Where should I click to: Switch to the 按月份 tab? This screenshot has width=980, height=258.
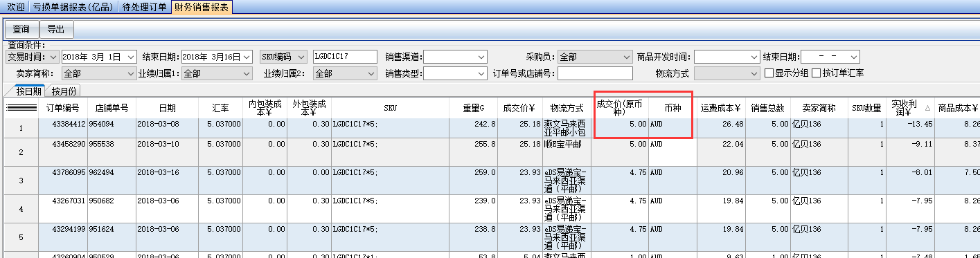(x=64, y=91)
